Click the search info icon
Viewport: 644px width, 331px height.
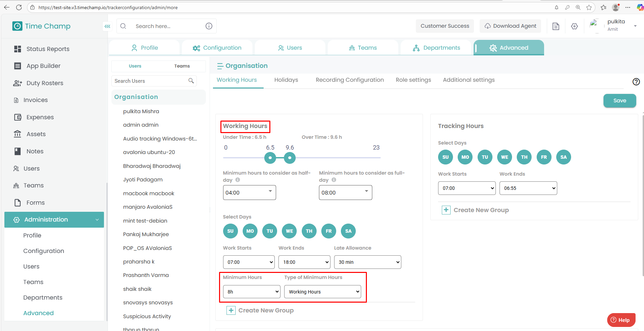(x=209, y=26)
